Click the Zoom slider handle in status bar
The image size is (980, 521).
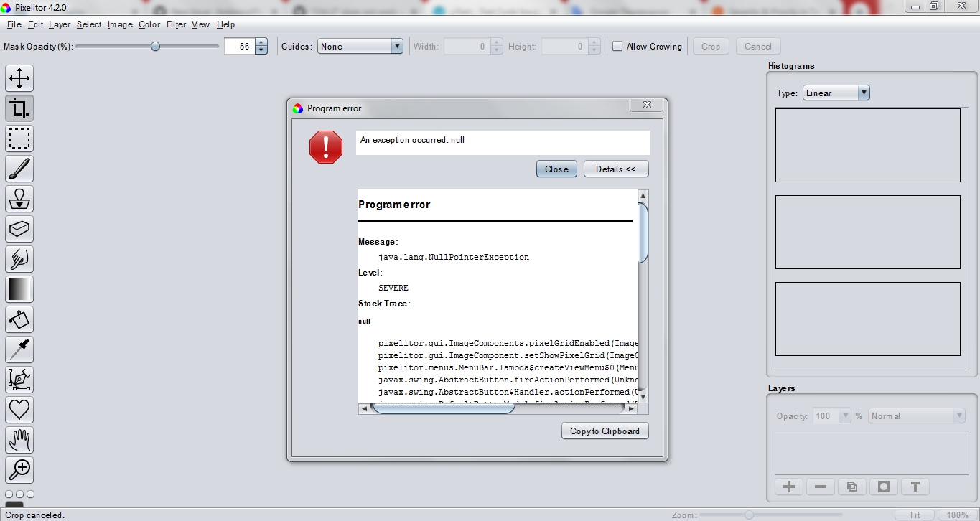(749, 515)
